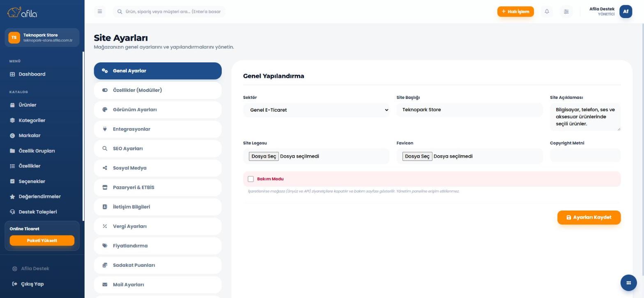Click the Değerlendirmeler star icon
The height and width of the screenshot is (298, 644).
[x=12, y=197]
